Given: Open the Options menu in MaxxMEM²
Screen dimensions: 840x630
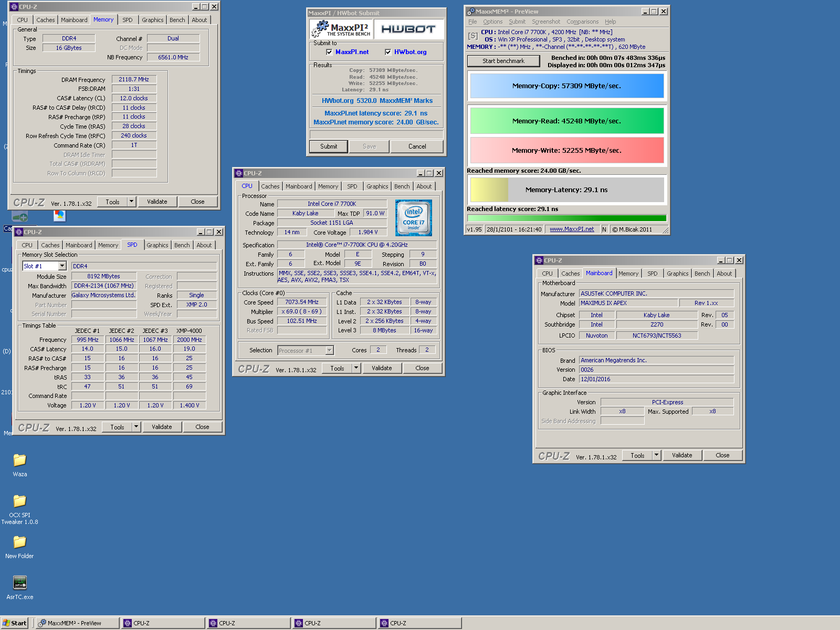Looking at the screenshot, I should [492, 22].
